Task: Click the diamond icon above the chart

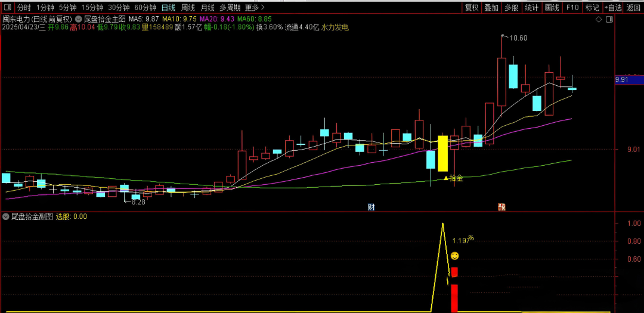Action: tap(599, 19)
